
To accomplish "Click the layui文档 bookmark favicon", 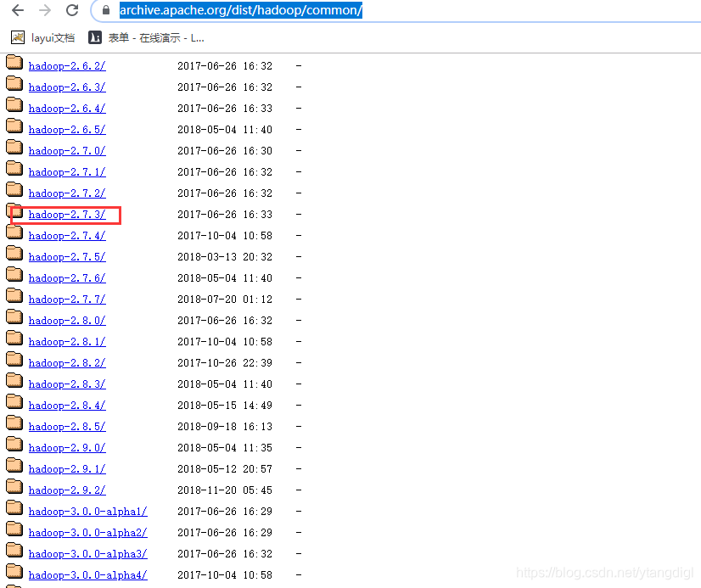I will pyautogui.click(x=18, y=38).
